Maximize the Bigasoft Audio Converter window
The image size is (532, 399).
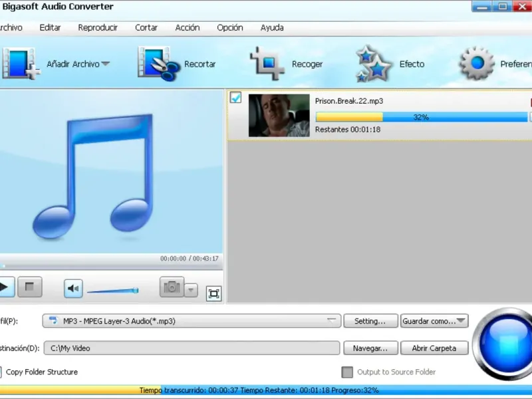(x=503, y=7)
